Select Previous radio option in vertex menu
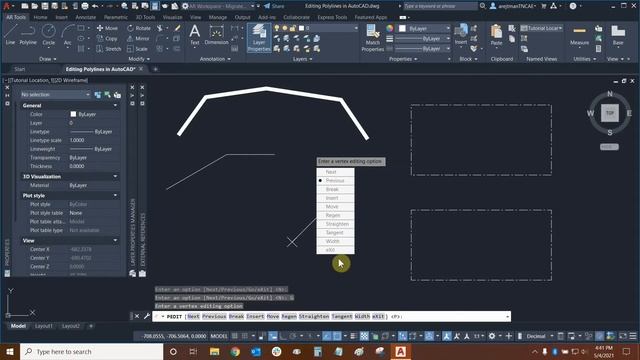Viewport: 640px width, 360px height. pyautogui.click(x=336, y=180)
